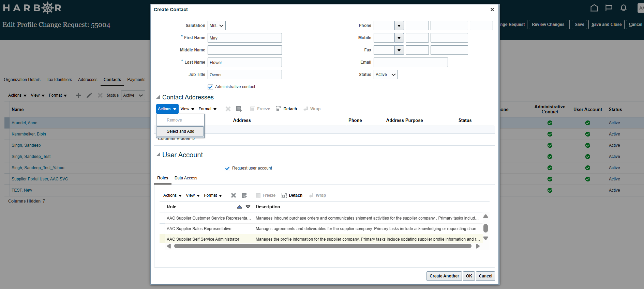
Task: Click Wrap in Contact Addresses toolbar
Action: [x=312, y=109]
